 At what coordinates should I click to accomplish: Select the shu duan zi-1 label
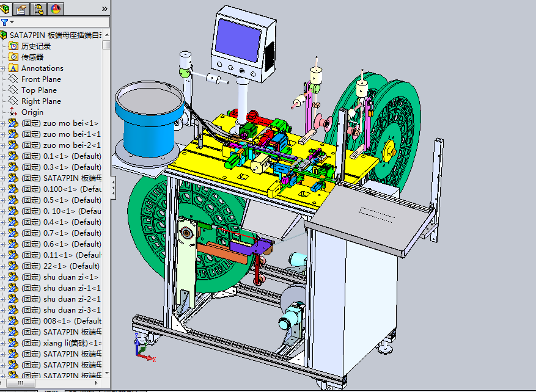pos(61,288)
